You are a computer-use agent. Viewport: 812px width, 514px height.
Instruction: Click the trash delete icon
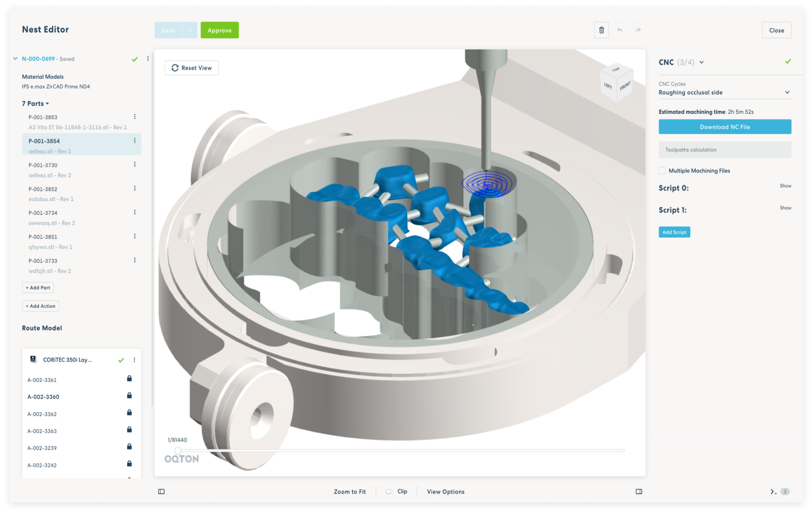(x=601, y=30)
